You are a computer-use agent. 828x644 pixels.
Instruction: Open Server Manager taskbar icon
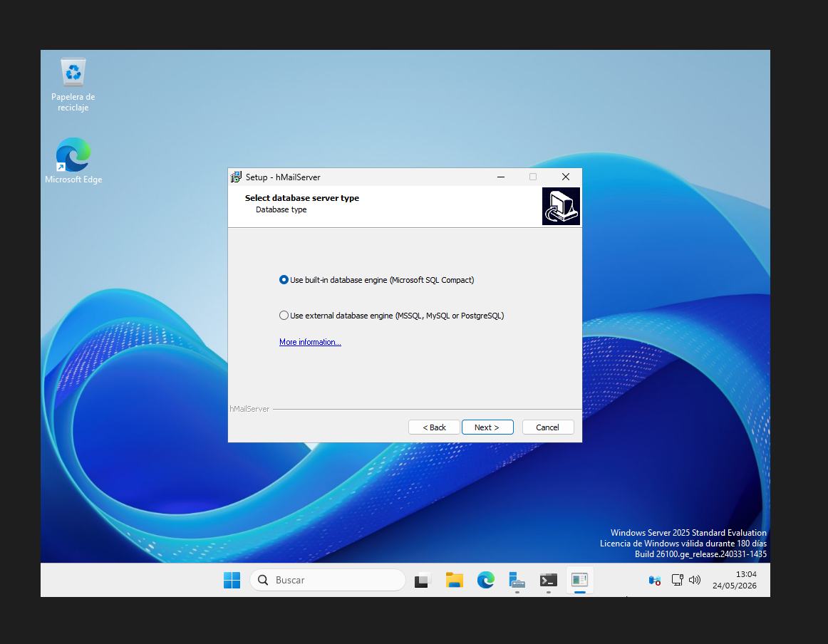[x=517, y=580]
